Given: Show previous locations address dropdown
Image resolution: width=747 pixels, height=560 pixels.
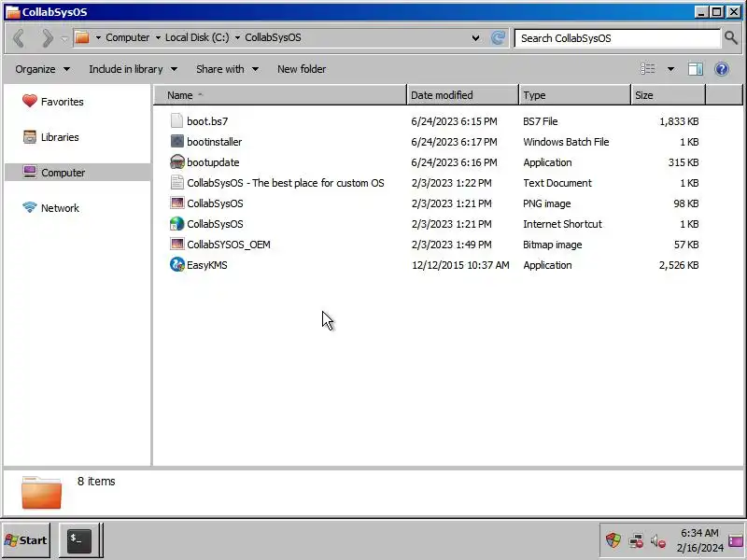Looking at the screenshot, I should coord(475,38).
